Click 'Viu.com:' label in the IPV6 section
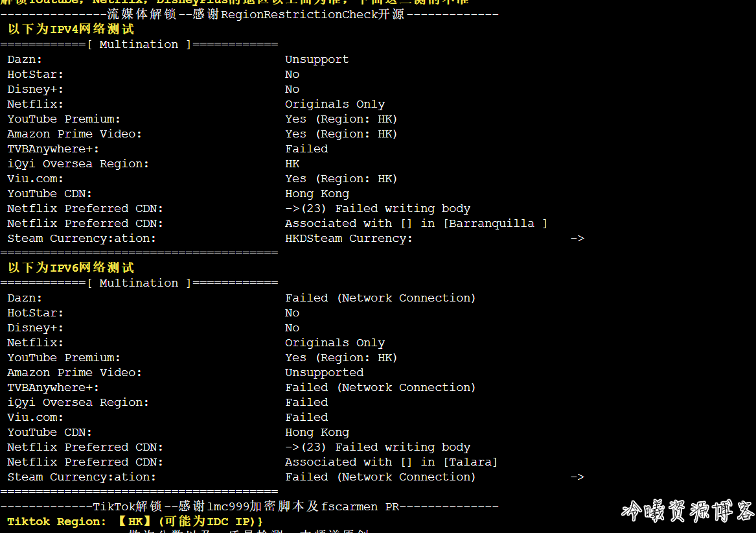This screenshot has width=756, height=533. coord(35,418)
